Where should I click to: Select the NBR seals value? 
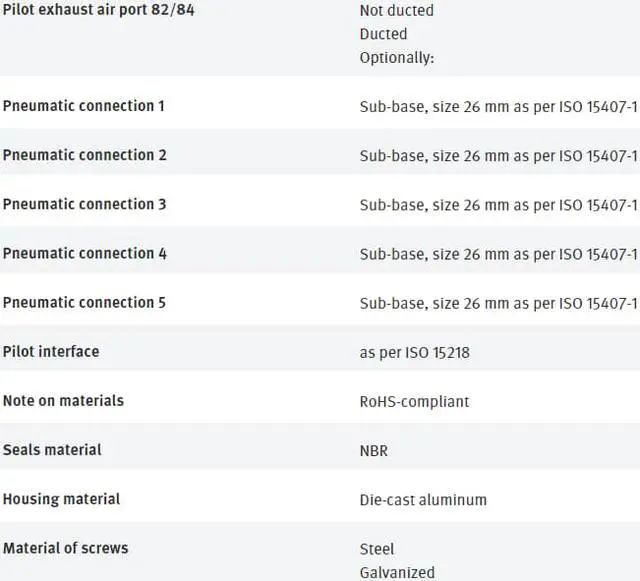click(374, 451)
